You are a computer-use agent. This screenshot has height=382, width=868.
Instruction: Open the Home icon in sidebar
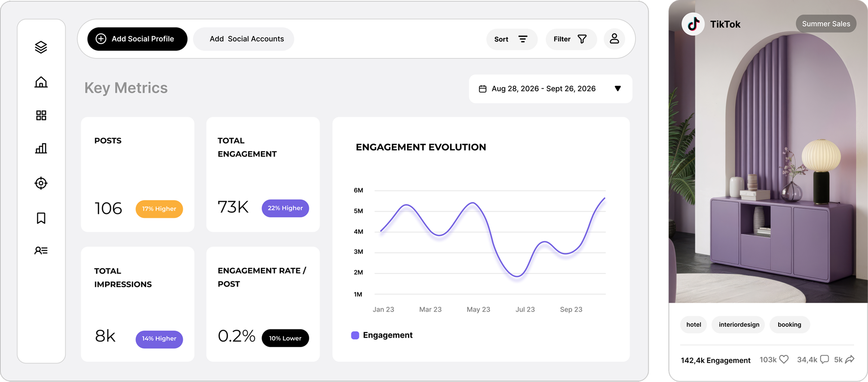pyautogui.click(x=41, y=82)
